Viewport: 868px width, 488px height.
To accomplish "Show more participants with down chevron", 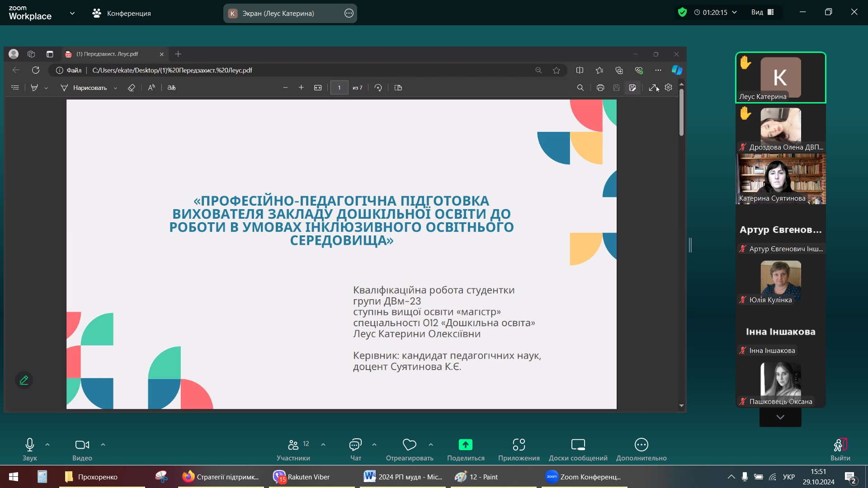I will (780, 417).
